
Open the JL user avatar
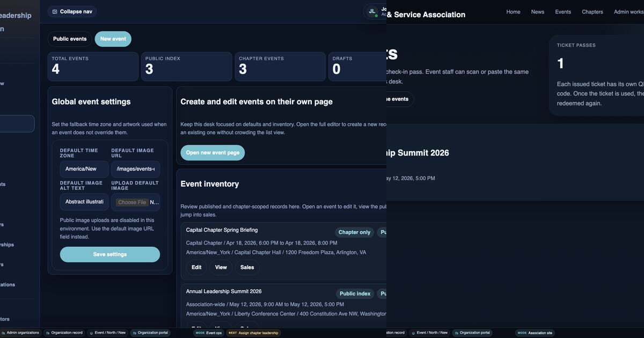(372, 11)
